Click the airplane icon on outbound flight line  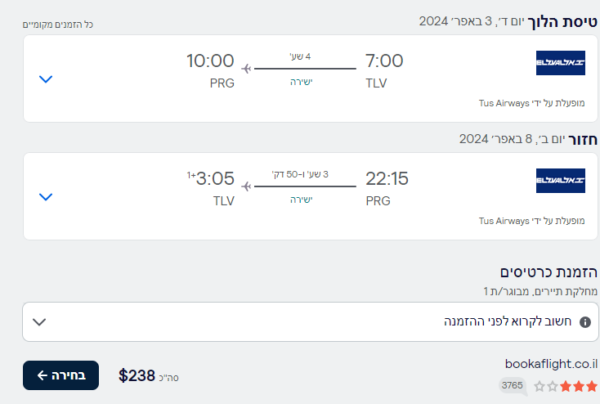tap(246, 69)
